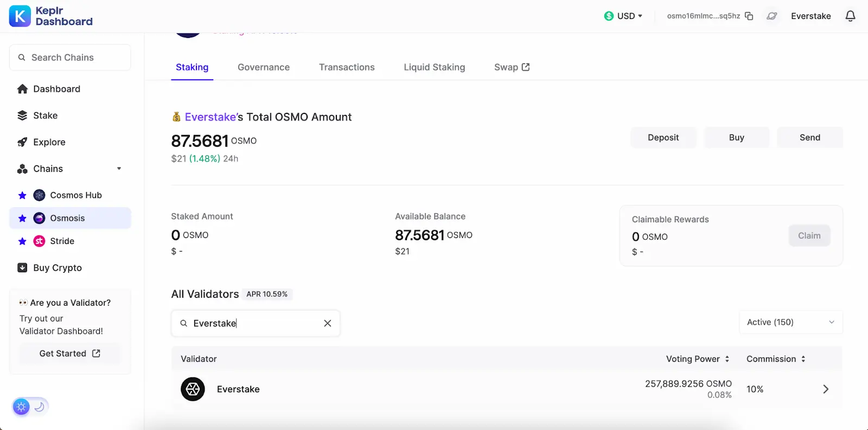Click the Everstake account name in header

click(x=811, y=16)
